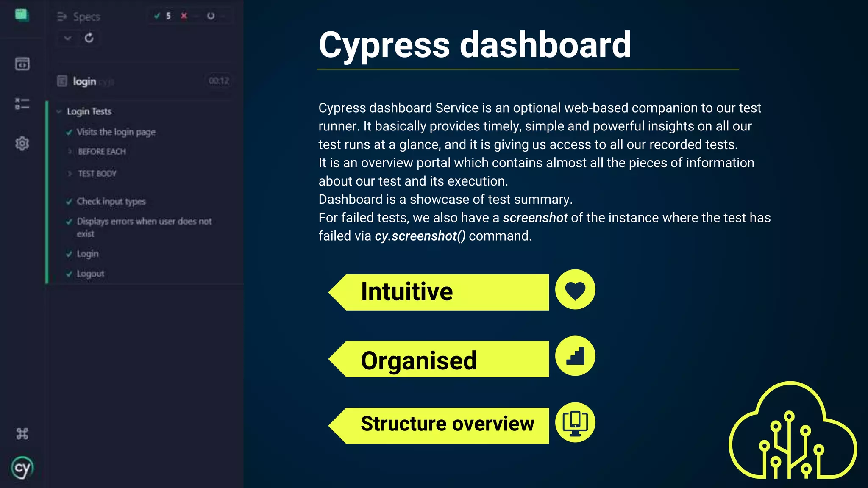Click the stairs icon beside Organised
868x488 pixels.
[575, 356]
